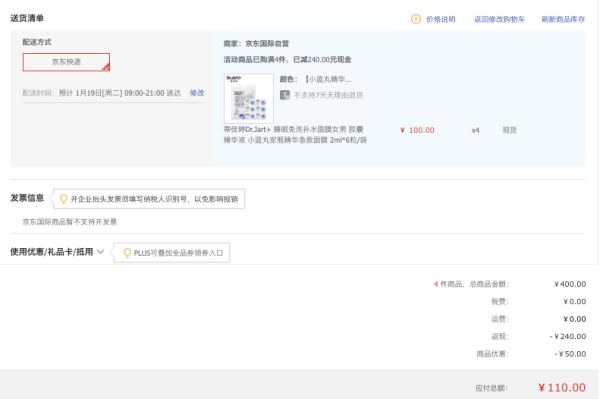This screenshot has width=600, height=399.
Task: Click the 发票信息 section heading
Action: click(x=27, y=198)
